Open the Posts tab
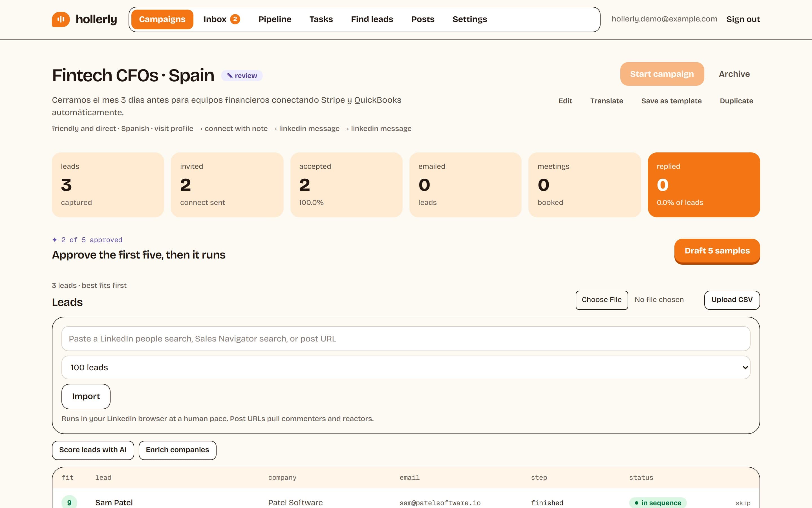 [423, 19]
